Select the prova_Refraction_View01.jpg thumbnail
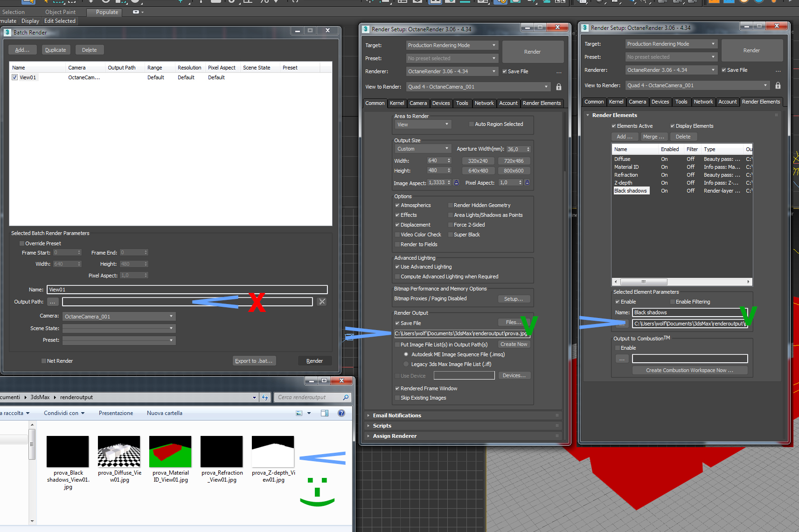The width and height of the screenshot is (799, 532). point(222,451)
